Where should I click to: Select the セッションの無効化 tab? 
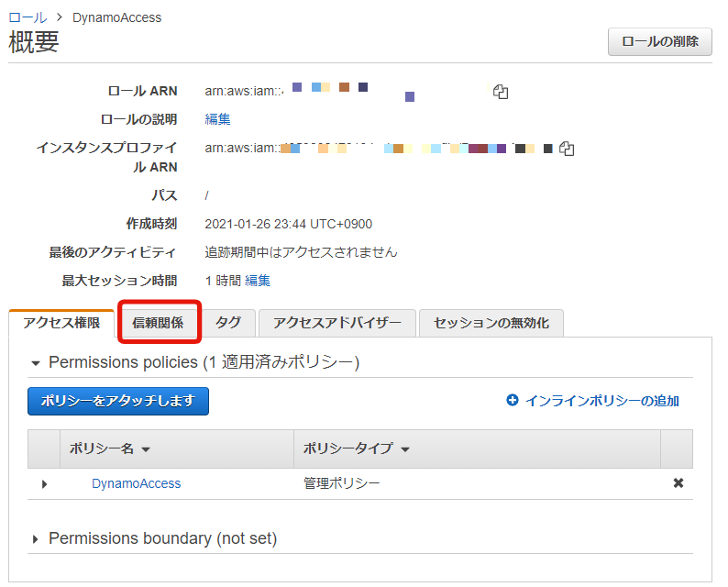tap(491, 323)
